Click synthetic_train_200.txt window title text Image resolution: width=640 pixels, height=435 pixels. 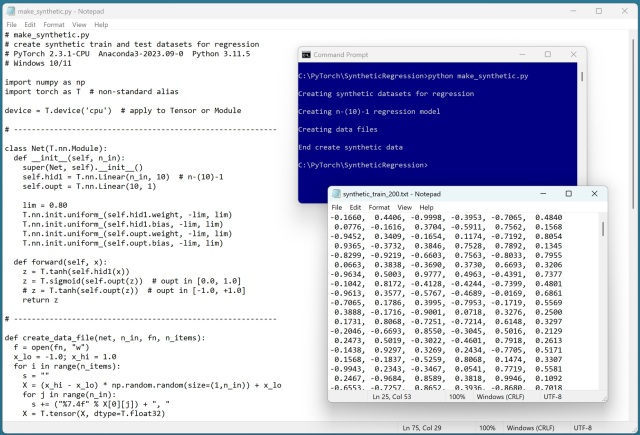pyautogui.click(x=392, y=194)
